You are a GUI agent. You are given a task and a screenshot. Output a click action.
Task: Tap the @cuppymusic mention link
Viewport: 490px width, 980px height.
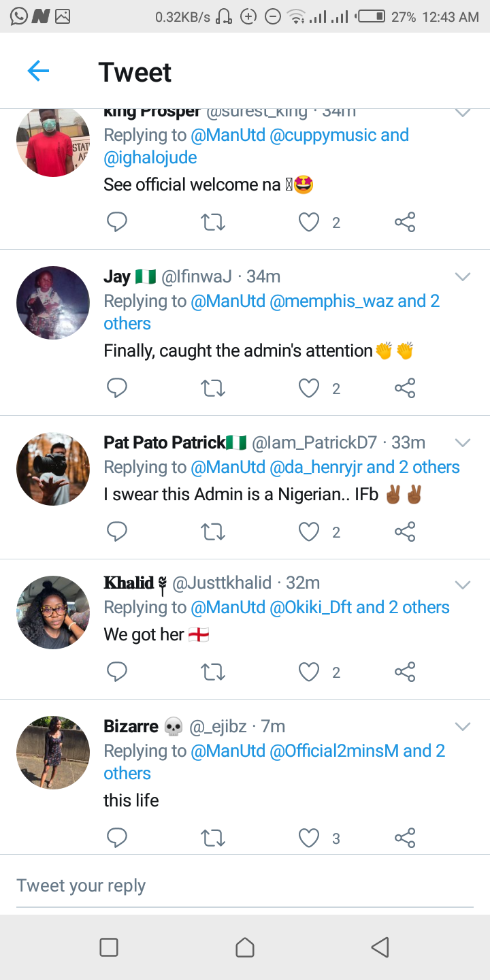point(323,135)
